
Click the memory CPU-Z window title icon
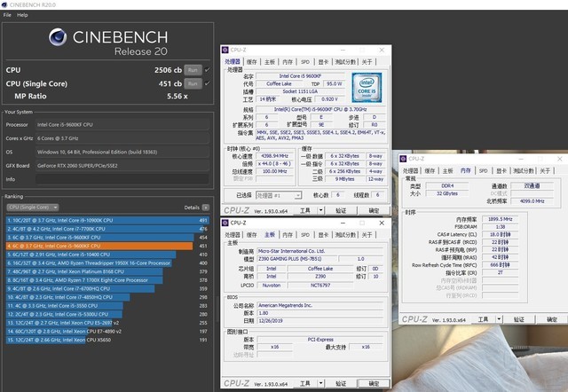point(403,159)
